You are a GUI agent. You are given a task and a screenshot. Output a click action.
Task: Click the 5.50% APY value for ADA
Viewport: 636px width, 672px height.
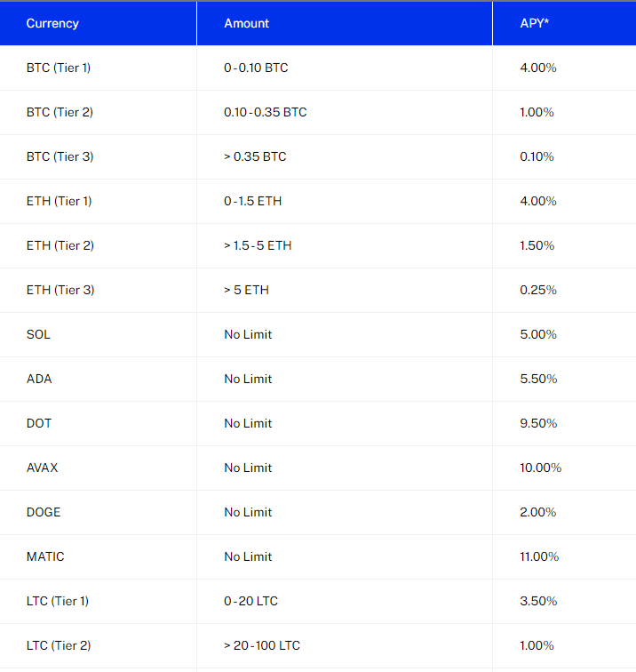coord(538,379)
